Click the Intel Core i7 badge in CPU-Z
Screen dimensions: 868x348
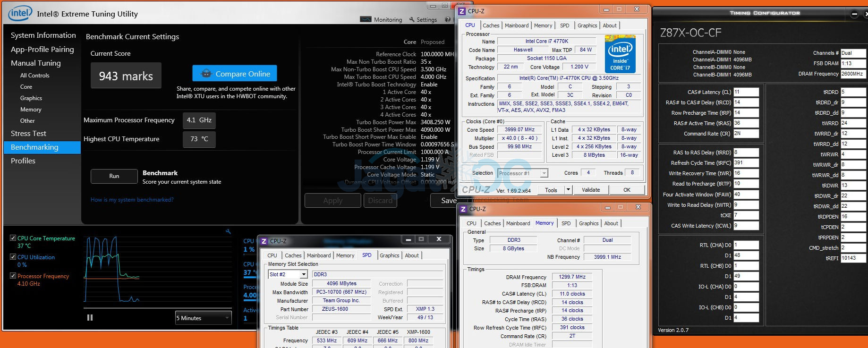point(620,54)
